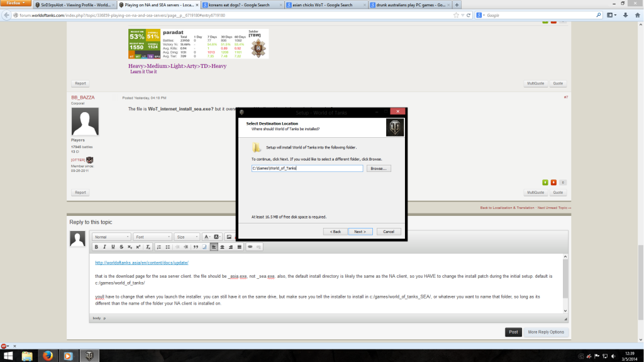Insert a block quote
This screenshot has width=644, height=362.
(x=196, y=247)
